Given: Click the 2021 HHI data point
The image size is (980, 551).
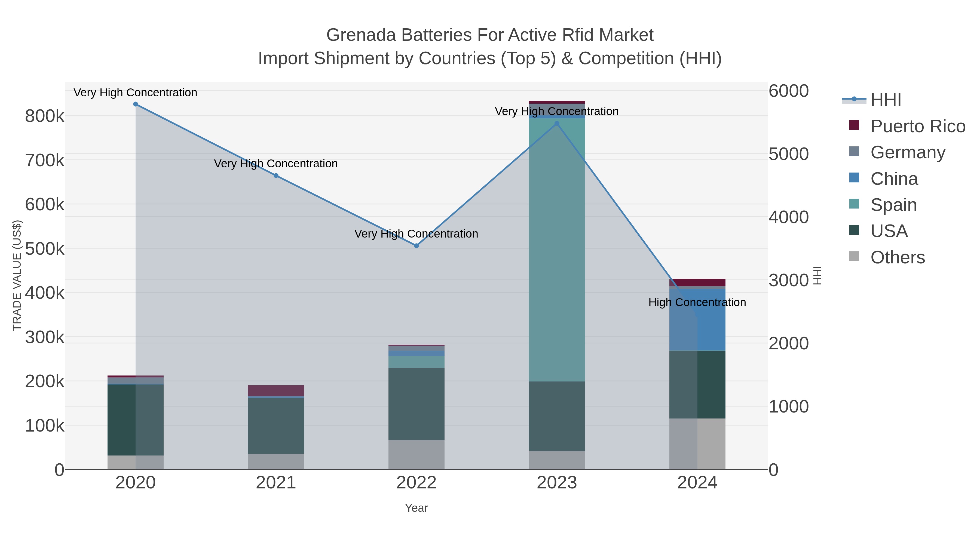Looking at the screenshot, I should [276, 176].
